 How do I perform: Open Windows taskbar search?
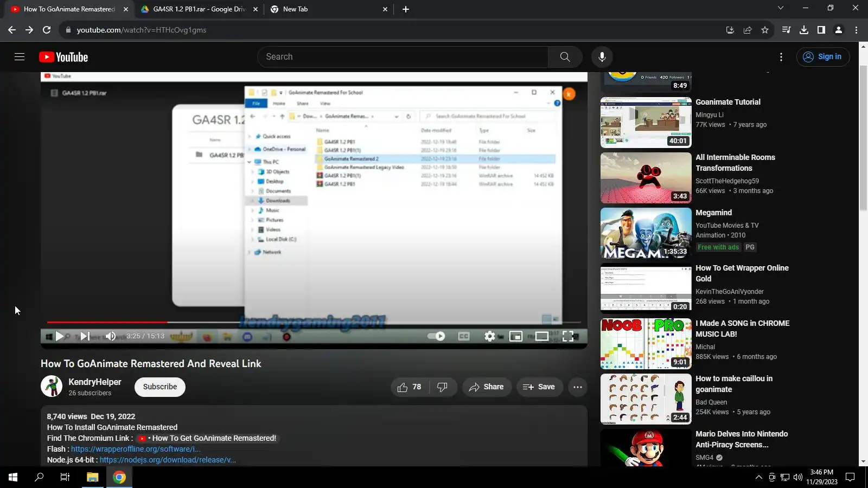[39, 477]
